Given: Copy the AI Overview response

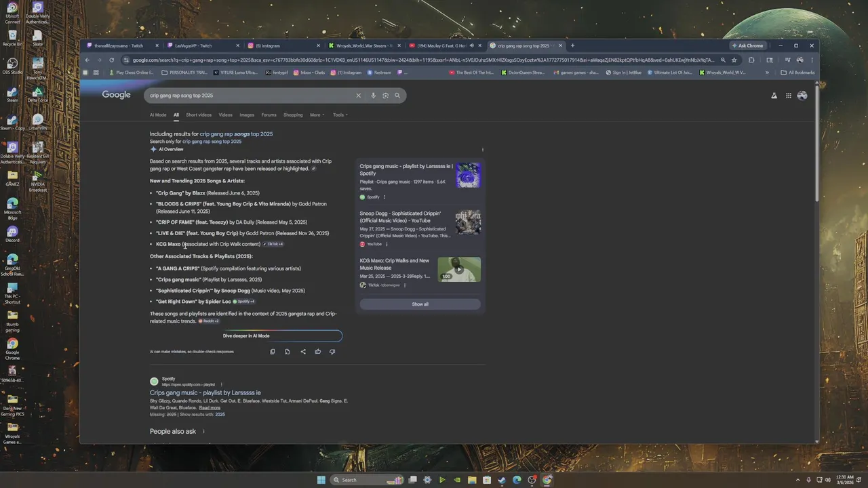Looking at the screenshot, I should click(273, 352).
